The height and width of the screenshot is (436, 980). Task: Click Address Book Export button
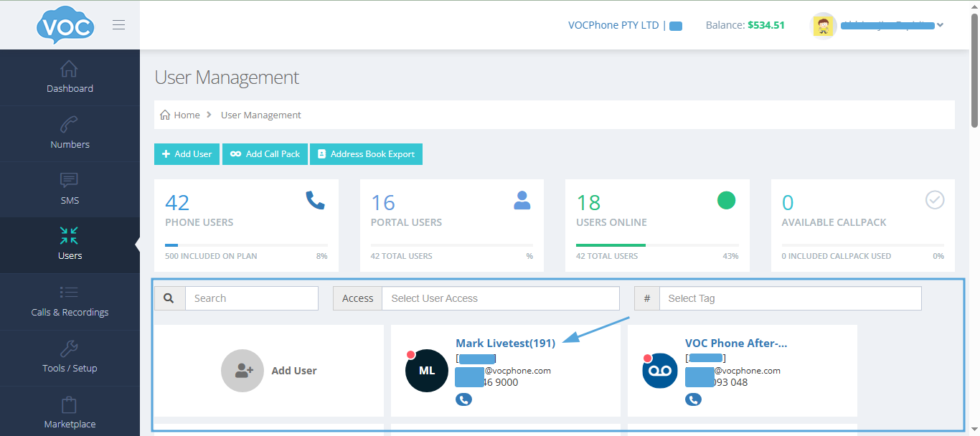click(366, 154)
